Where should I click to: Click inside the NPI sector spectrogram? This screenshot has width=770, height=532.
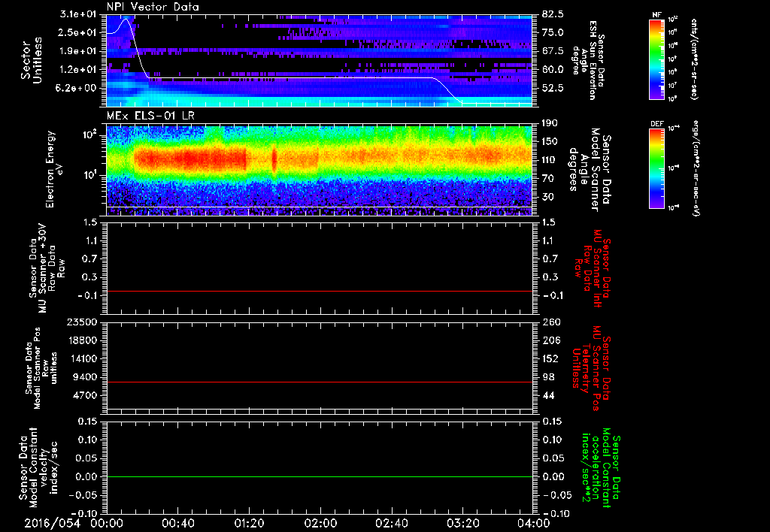click(319, 60)
